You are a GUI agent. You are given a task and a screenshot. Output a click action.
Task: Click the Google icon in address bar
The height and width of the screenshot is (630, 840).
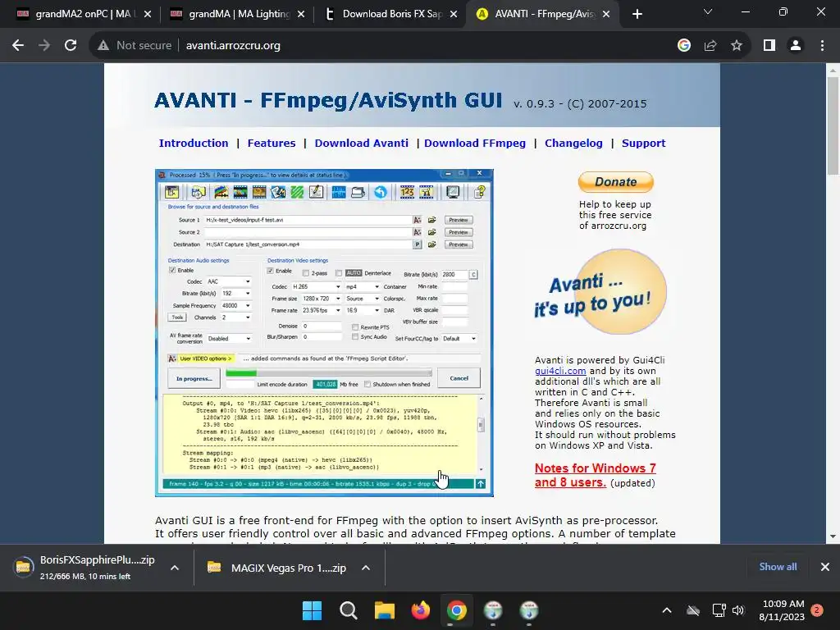pos(683,46)
